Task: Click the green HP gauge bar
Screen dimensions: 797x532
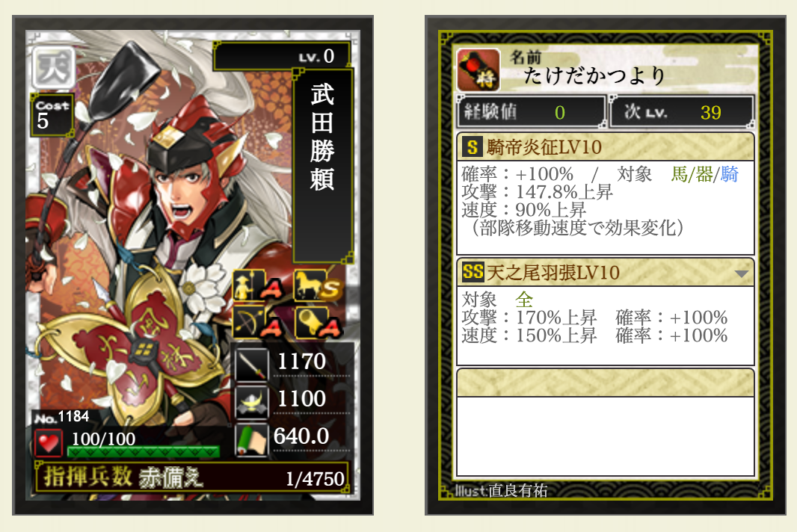Action: 144,451
